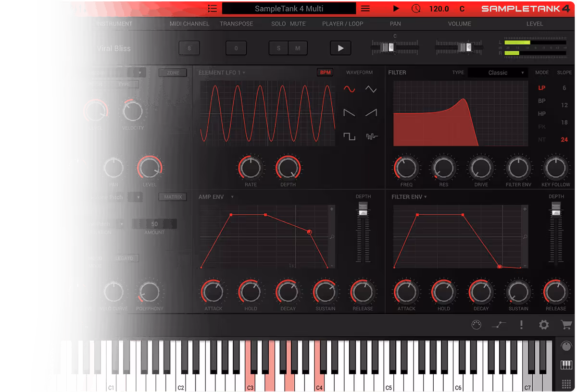The height and width of the screenshot is (392, 577).
Task: Click the POLYPHONY knob
Action: (x=149, y=292)
